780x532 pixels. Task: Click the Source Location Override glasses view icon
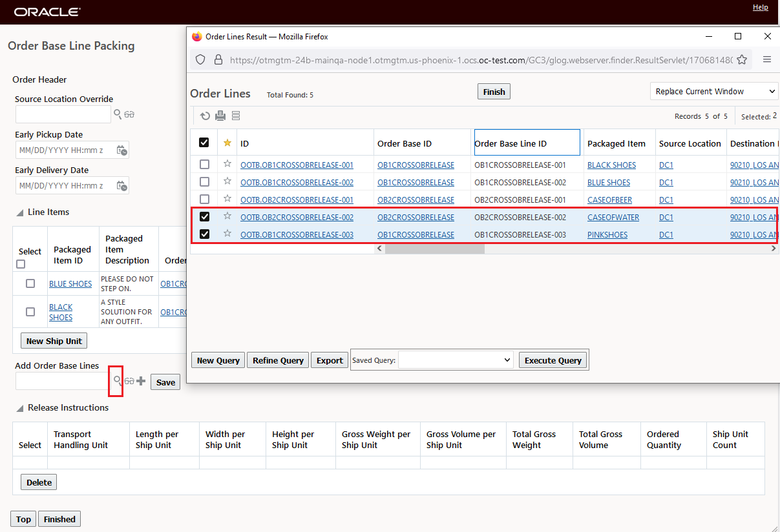[129, 115]
